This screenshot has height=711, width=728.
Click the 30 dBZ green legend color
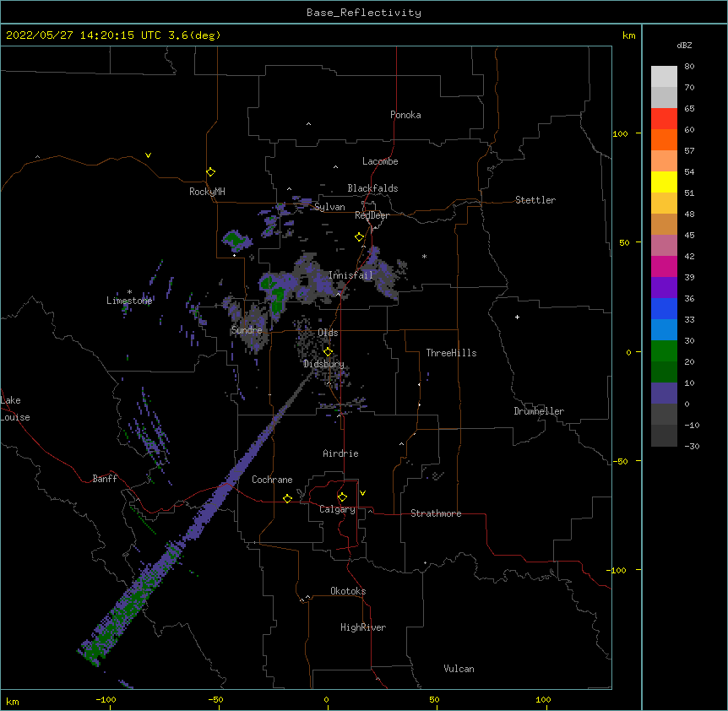pyautogui.click(x=664, y=350)
